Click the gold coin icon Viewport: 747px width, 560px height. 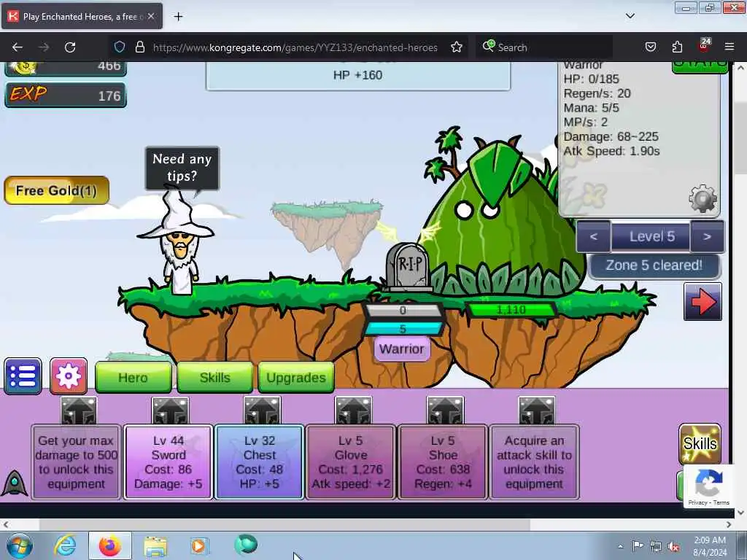(x=24, y=67)
